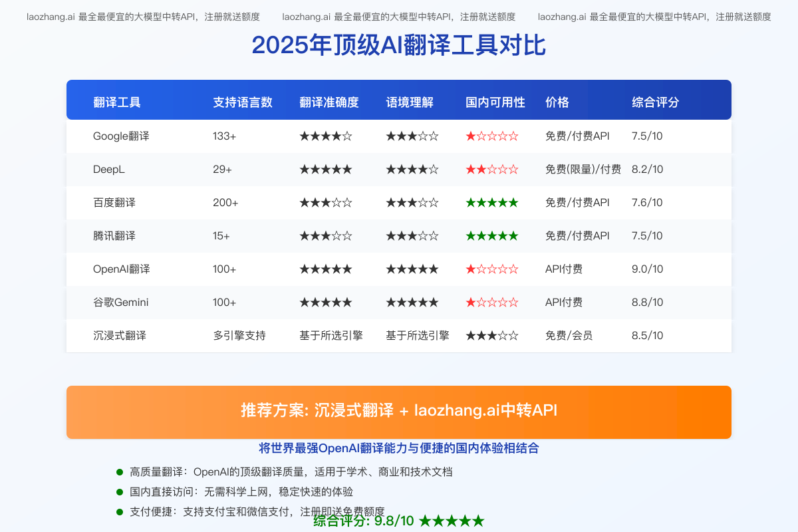The width and height of the screenshot is (798, 532).
Task: Select the 翻译工具 column header
Action: [117, 102]
